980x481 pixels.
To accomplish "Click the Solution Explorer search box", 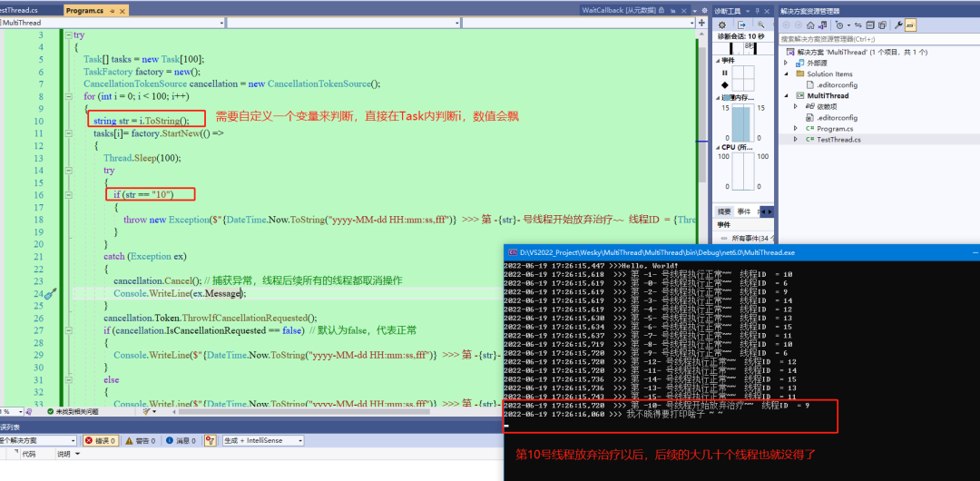I will (x=878, y=39).
